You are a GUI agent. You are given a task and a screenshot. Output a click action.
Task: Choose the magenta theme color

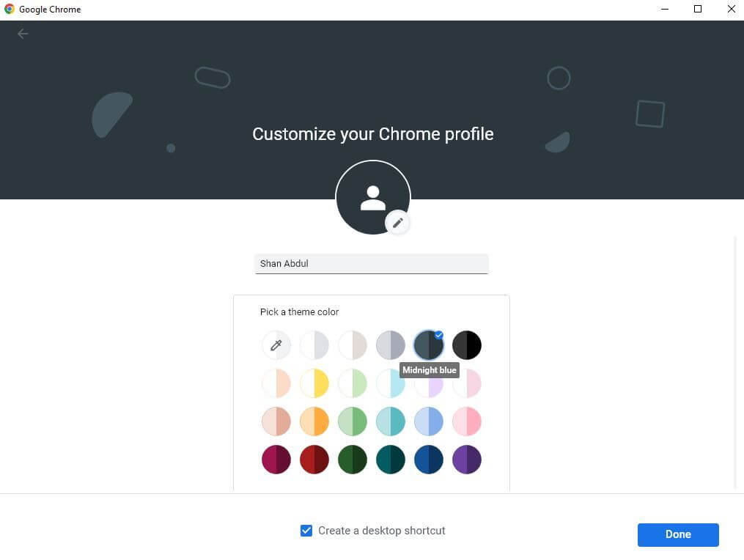click(x=276, y=460)
